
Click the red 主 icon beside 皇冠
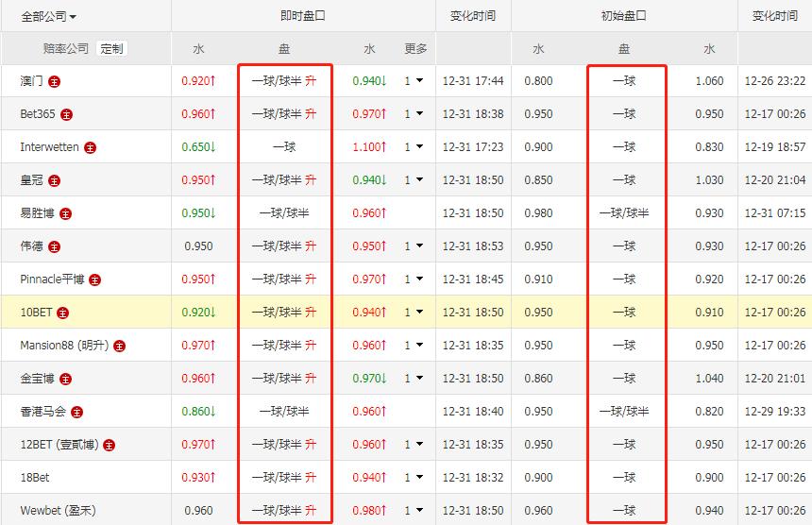(55, 180)
